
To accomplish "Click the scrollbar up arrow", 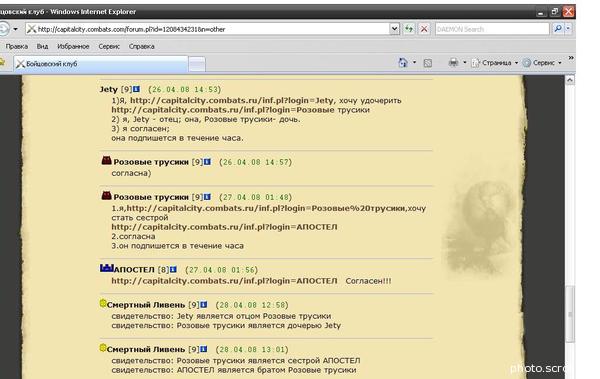I will [x=570, y=80].
